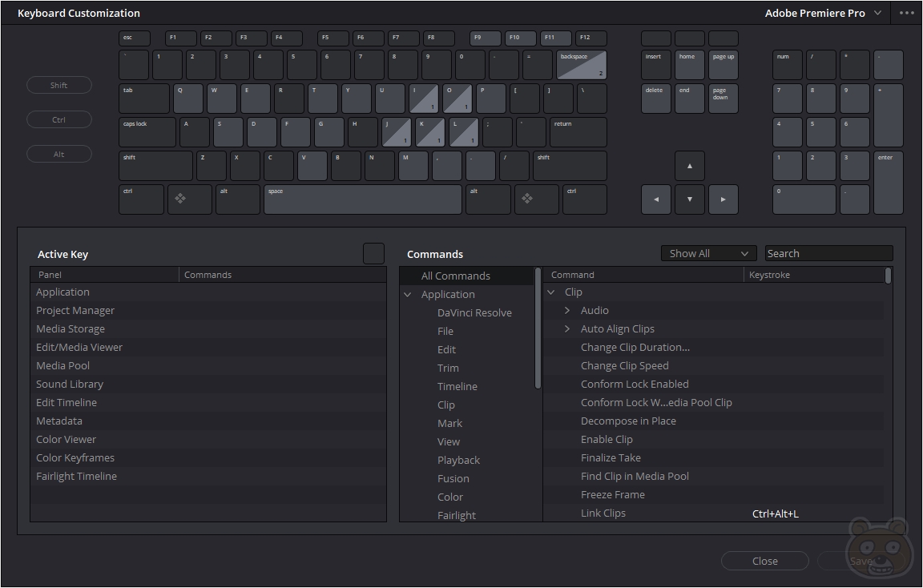Select the page up key
This screenshot has width=923, height=588.
tap(723, 65)
